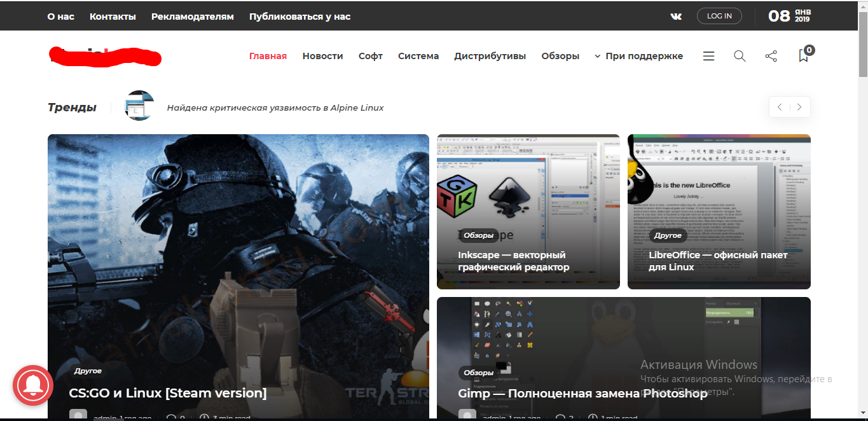Click the date '08 ЯНВ 2019'
Screen dimensions: 868x421
pos(789,16)
